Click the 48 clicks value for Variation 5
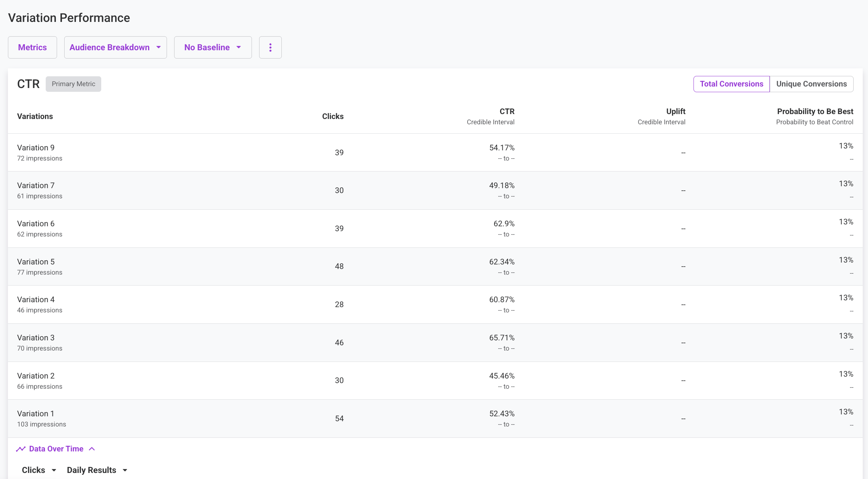The width and height of the screenshot is (868, 479). (339, 266)
